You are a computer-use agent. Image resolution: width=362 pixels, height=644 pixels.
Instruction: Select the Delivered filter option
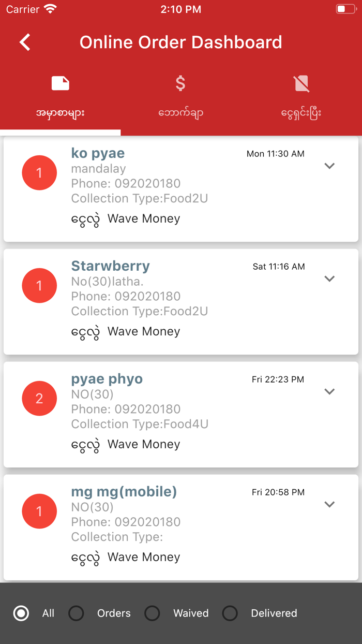click(x=230, y=613)
